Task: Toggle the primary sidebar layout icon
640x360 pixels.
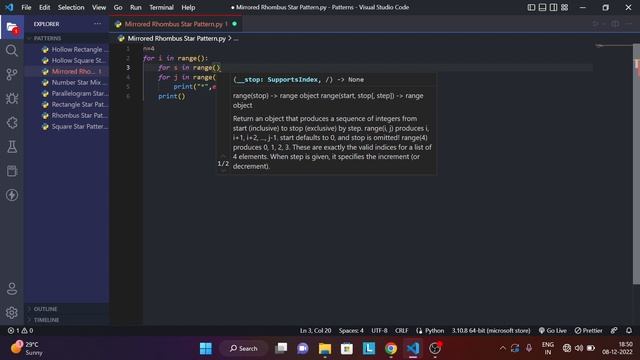Action: pyautogui.click(x=531, y=7)
